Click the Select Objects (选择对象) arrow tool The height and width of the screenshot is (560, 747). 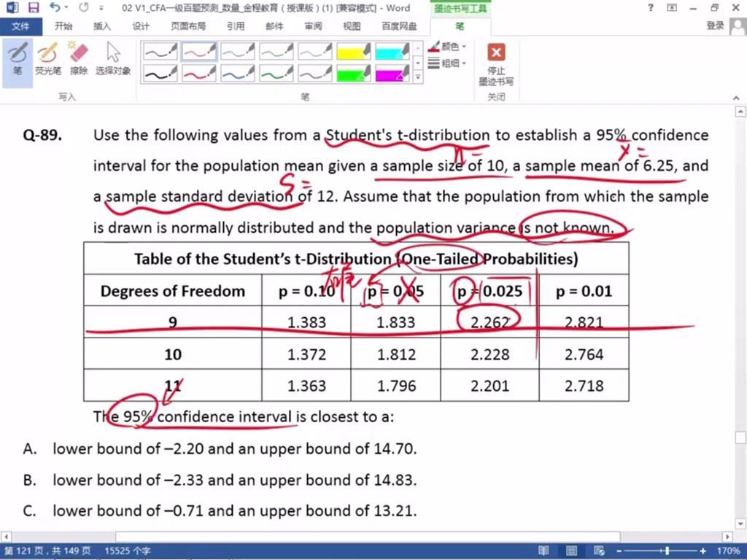click(x=113, y=58)
